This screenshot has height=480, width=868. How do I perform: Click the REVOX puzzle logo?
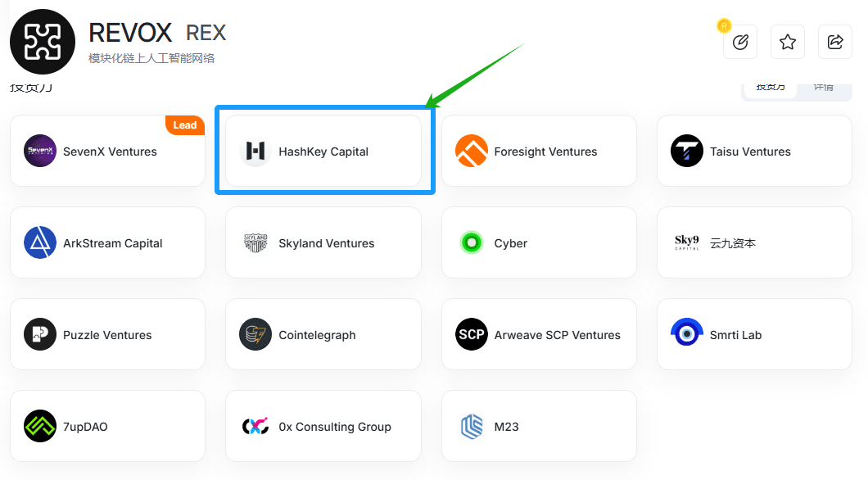tap(43, 42)
